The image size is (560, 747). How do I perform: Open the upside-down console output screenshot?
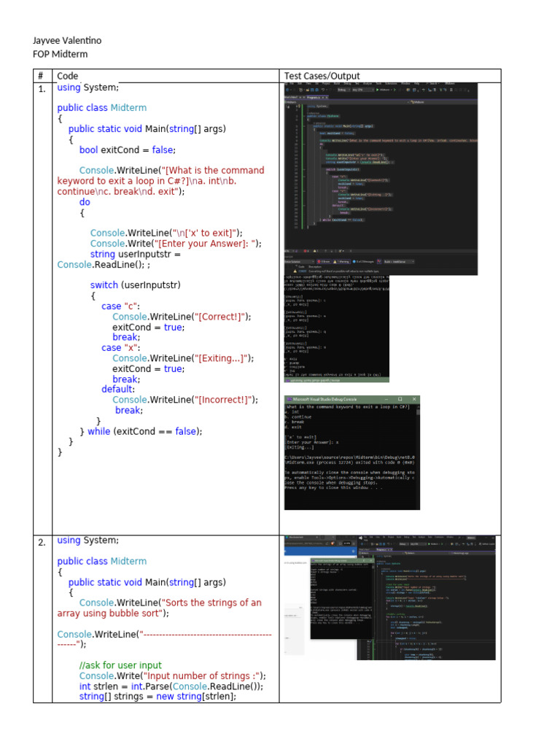tap(337, 328)
